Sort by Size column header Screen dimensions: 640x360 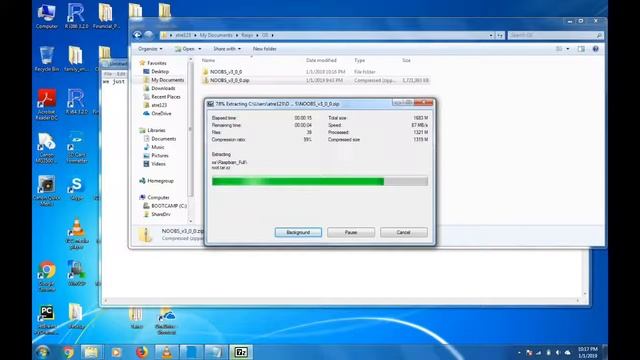coord(406,60)
